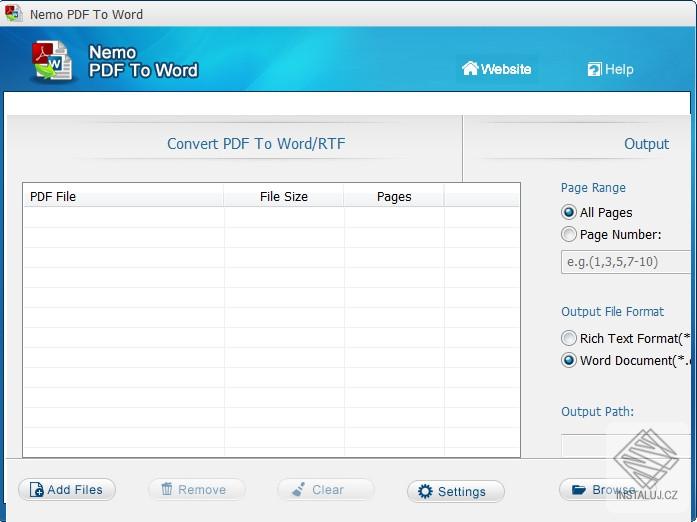Click the Remove button
This screenshot has height=522, width=697.
pyautogui.click(x=196, y=490)
